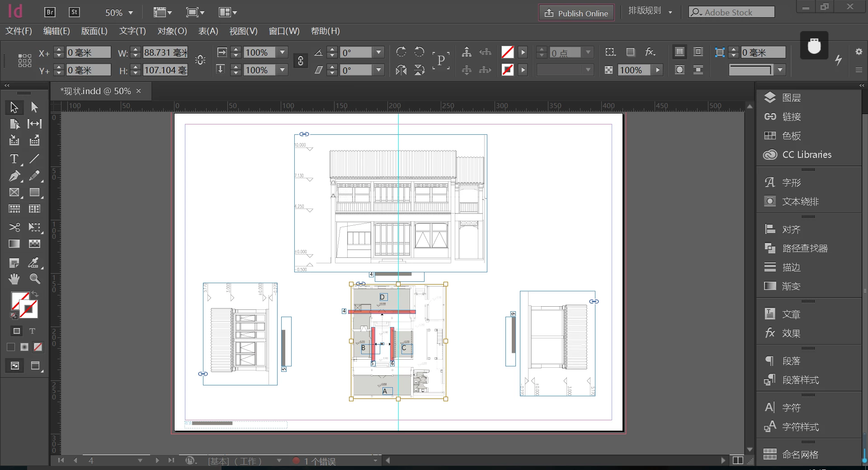Click the W width input field
Screen dimensions: 868x470
click(165, 52)
